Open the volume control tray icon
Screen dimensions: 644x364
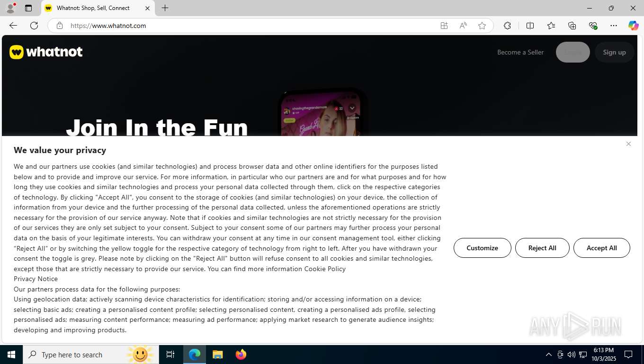click(x=572, y=355)
